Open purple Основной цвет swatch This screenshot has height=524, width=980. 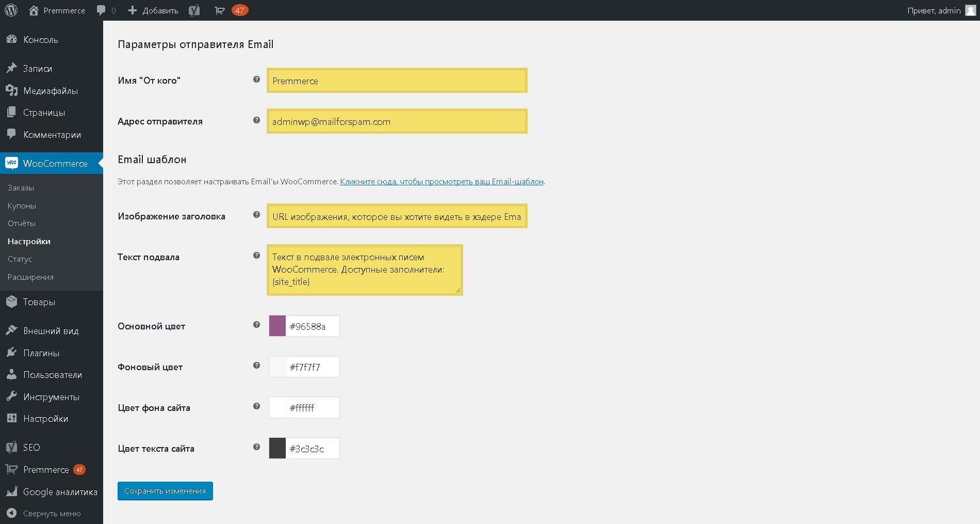tap(277, 326)
